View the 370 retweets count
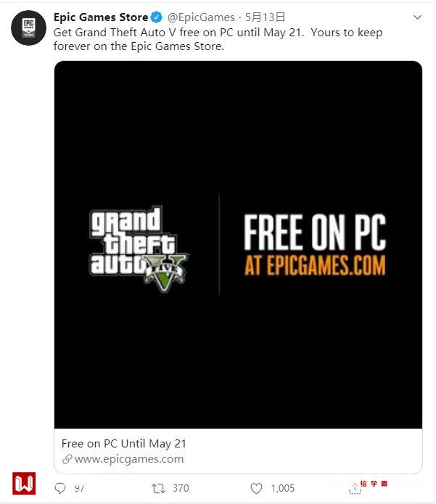 181,488
